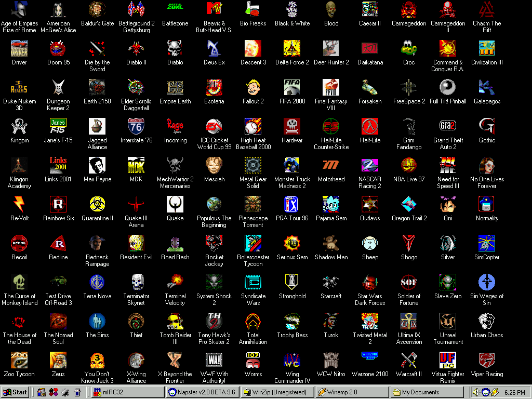Select The Sims desktop icon

(97, 321)
